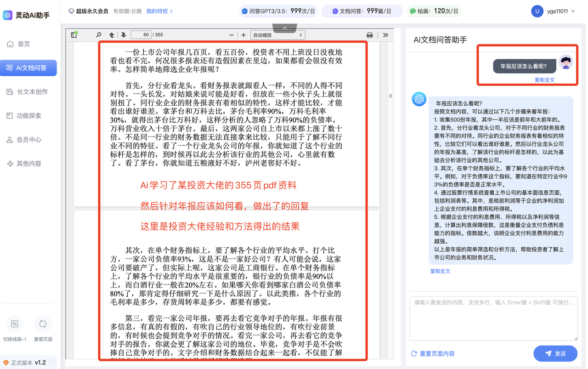The image size is (588, 369).
Task: Click the 有效期:长期 validity text
Action: pyautogui.click(x=127, y=11)
